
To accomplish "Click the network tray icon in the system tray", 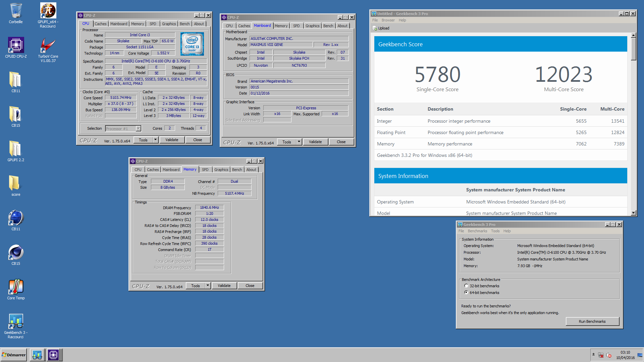I will coord(600,355).
